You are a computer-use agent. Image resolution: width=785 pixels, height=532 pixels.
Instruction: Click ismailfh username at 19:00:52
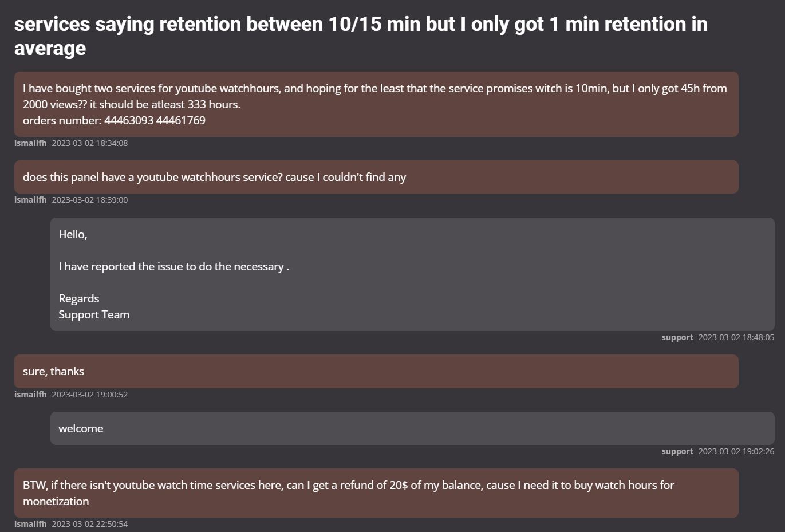click(x=30, y=395)
